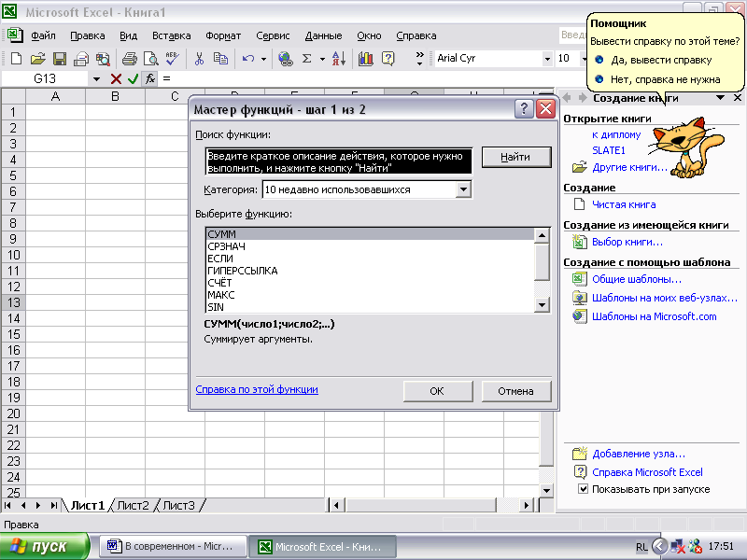Click the Sort ascending icon
The image size is (747, 560).
click(x=338, y=58)
